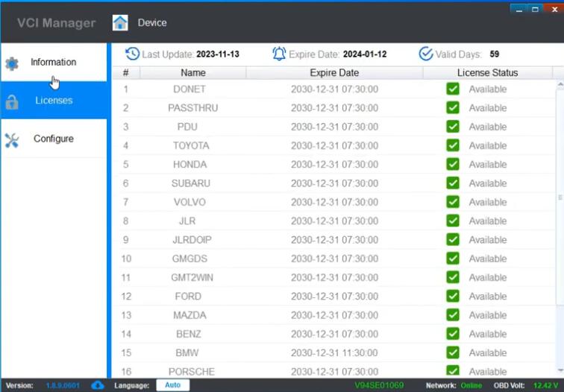The width and height of the screenshot is (564, 392).
Task: Toggle the green checkbox for MAZDA
Action: pyautogui.click(x=453, y=314)
